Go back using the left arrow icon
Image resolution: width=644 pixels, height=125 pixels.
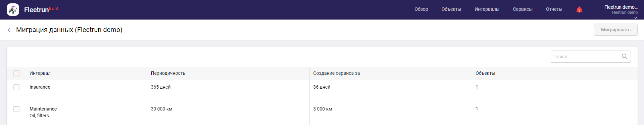pos(10,30)
